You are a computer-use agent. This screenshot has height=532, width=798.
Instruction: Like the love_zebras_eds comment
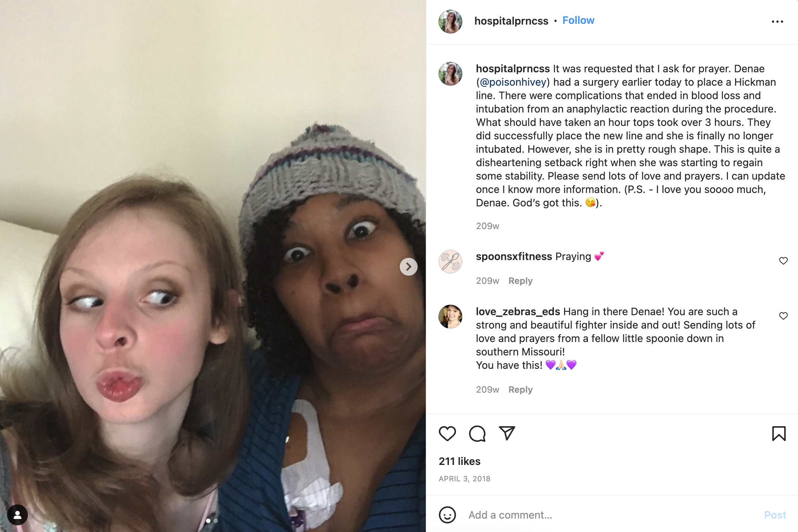click(x=783, y=316)
